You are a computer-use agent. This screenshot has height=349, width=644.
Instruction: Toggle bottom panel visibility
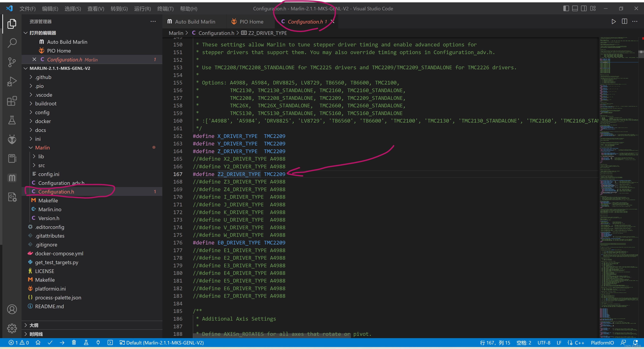575,9
